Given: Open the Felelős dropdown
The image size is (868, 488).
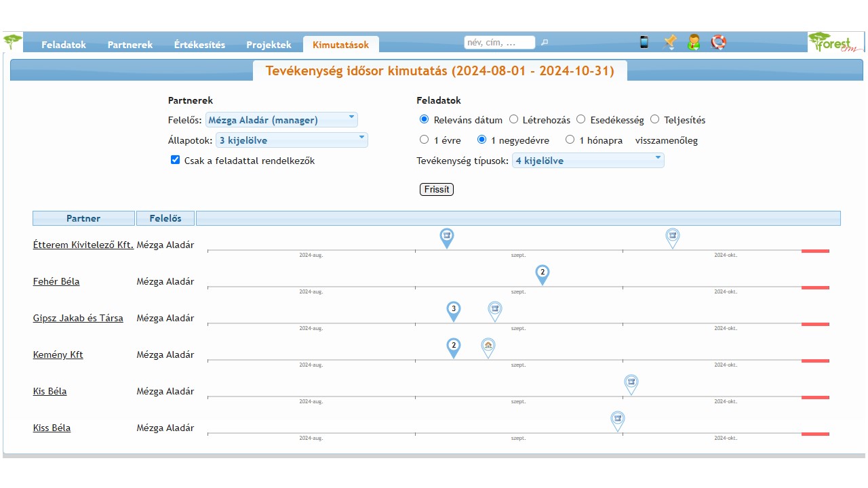Looking at the screenshot, I should [x=281, y=120].
